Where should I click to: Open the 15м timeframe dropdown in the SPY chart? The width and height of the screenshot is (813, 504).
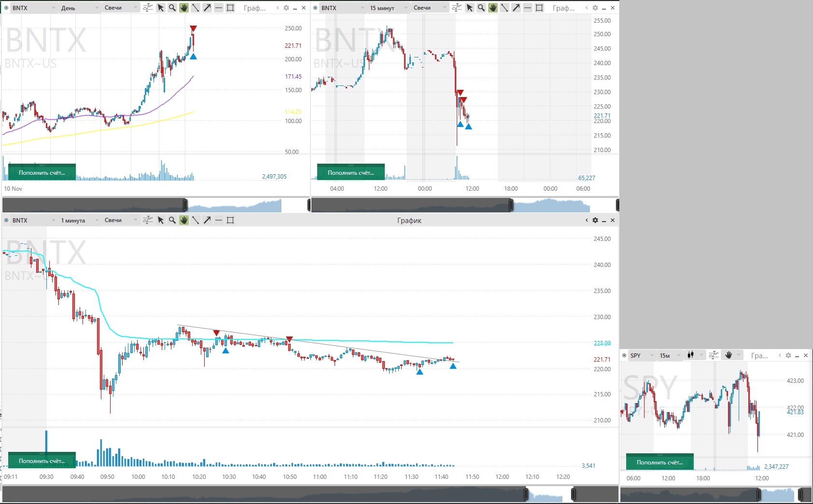(670, 355)
